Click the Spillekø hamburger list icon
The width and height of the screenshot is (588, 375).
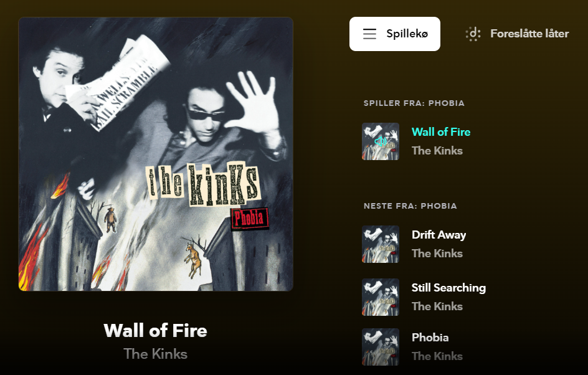369,34
